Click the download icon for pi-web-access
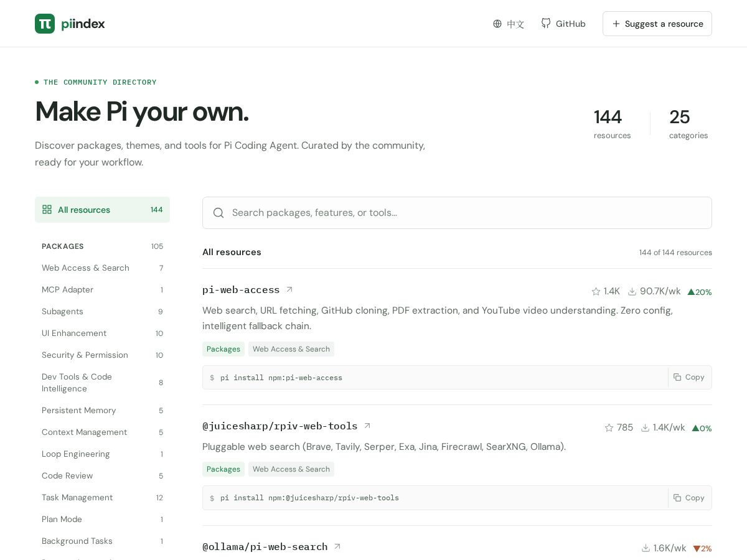747x560 pixels. point(632,291)
